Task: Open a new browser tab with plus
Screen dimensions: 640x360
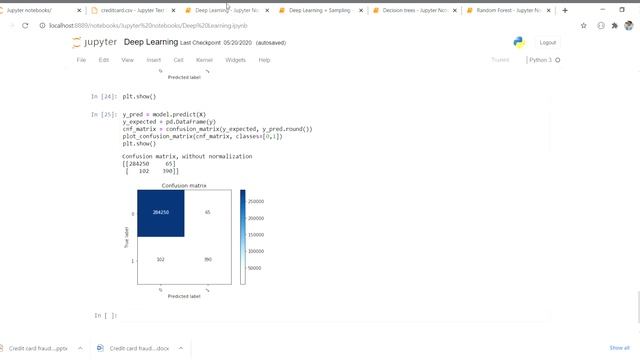Action: pyautogui.click(x=565, y=10)
